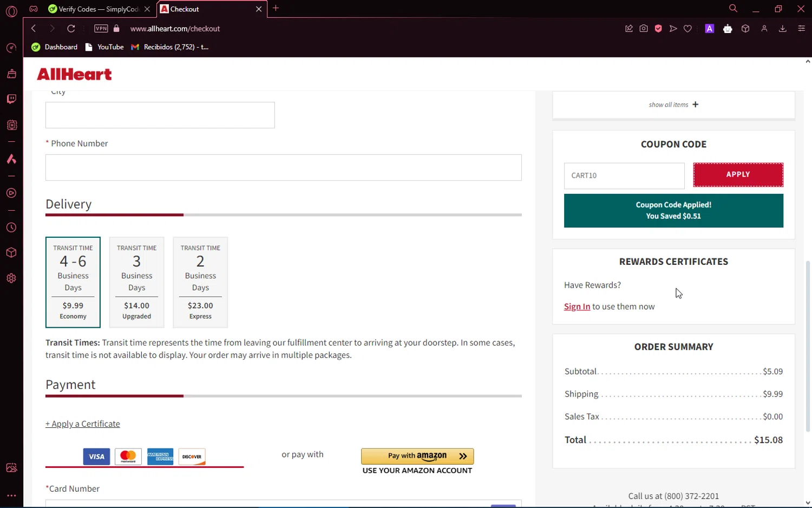This screenshot has width=812, height=508.
Task: Focus the City input field
Action: [x=160, y=115]
